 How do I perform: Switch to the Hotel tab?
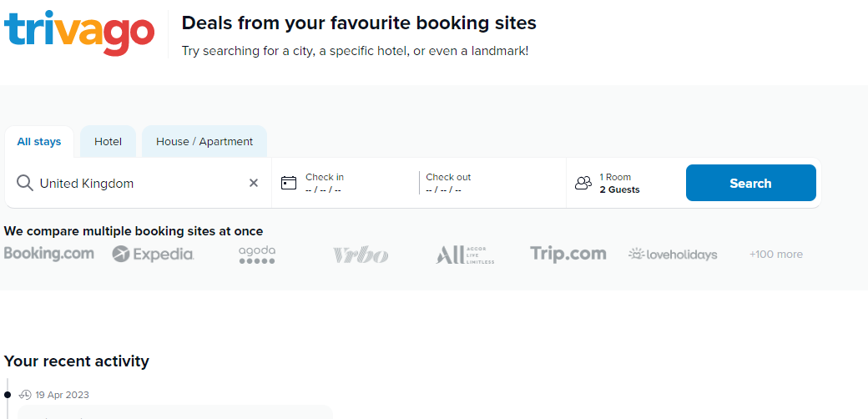(x=108, y=142)
